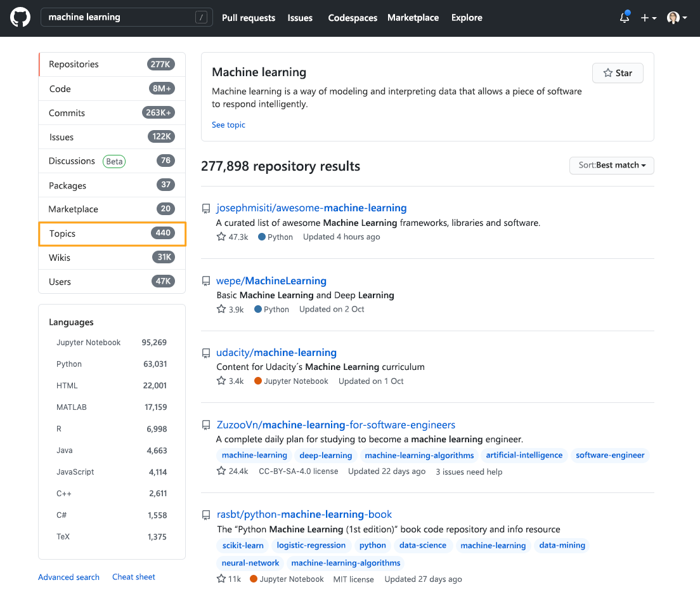Star the Machine learning topic
The image size is (700, 599).
(618, 73)
